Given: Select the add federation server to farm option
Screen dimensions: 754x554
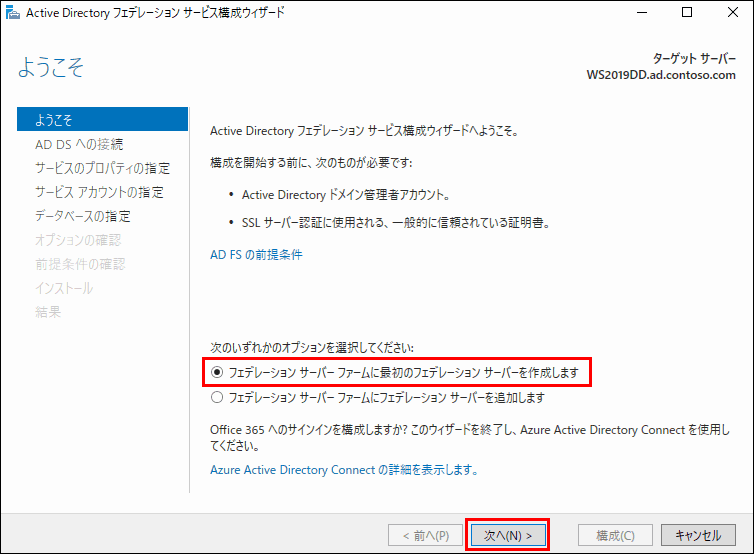Looking at the screenshot, I should (377, 397).
